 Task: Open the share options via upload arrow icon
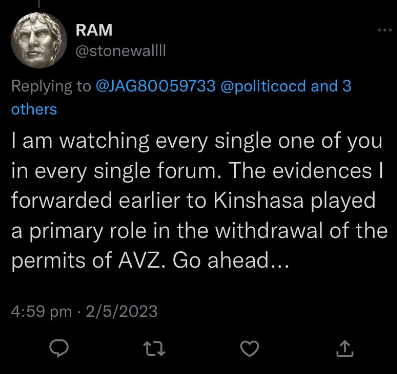pos(344,349)
